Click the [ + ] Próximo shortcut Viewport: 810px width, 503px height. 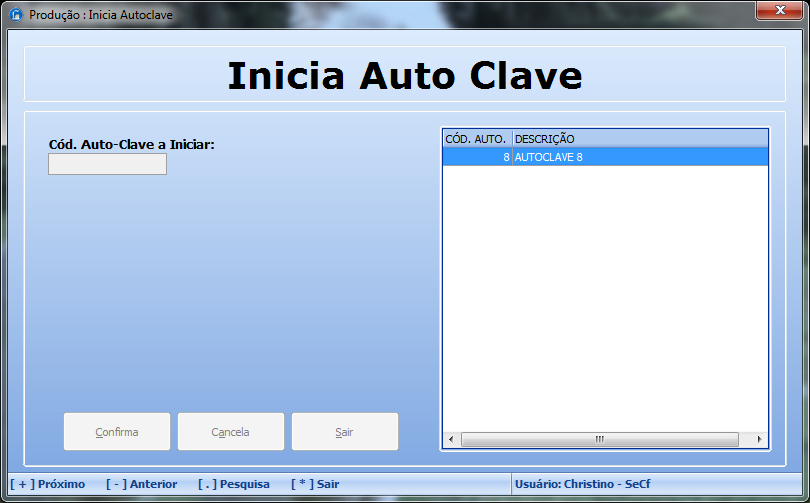[x=48, y=484]
